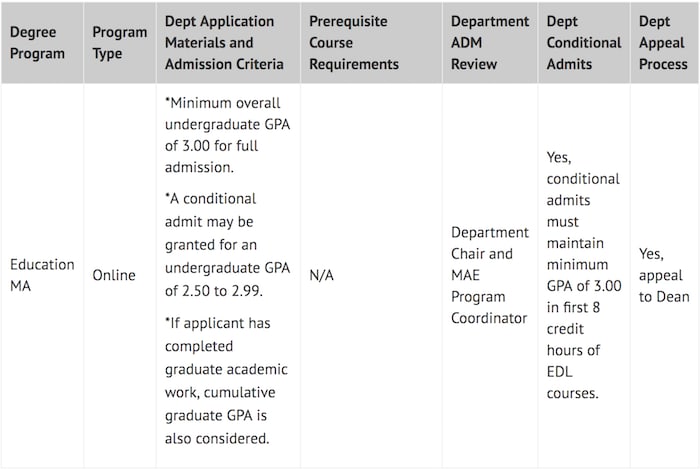Click the Department ADM Review header

tap(490, 43)
